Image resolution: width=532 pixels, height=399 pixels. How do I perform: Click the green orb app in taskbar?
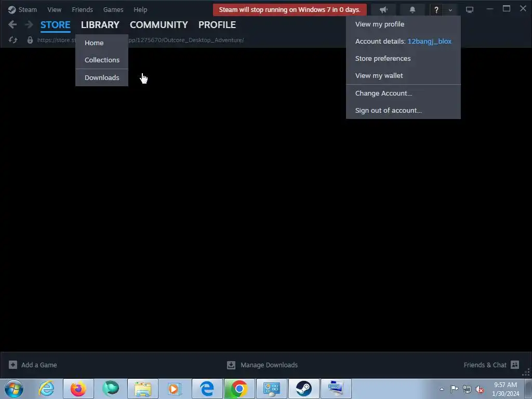click(111, 389)
